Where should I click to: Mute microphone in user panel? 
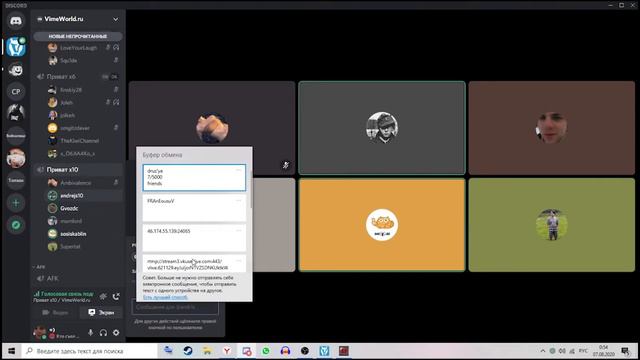pos(90,333)
